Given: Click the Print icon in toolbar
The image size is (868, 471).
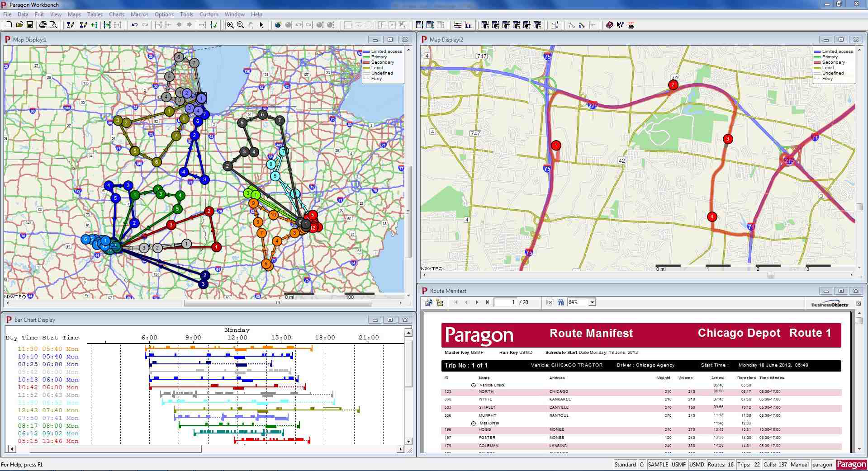Looking at the screenshot, I should pyautogui.click(x=43, y=25).
